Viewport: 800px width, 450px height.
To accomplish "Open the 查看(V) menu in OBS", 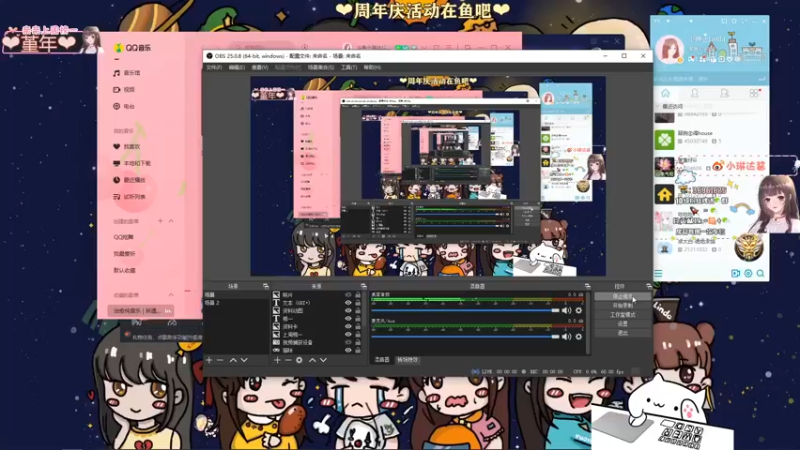I will 260,67.
